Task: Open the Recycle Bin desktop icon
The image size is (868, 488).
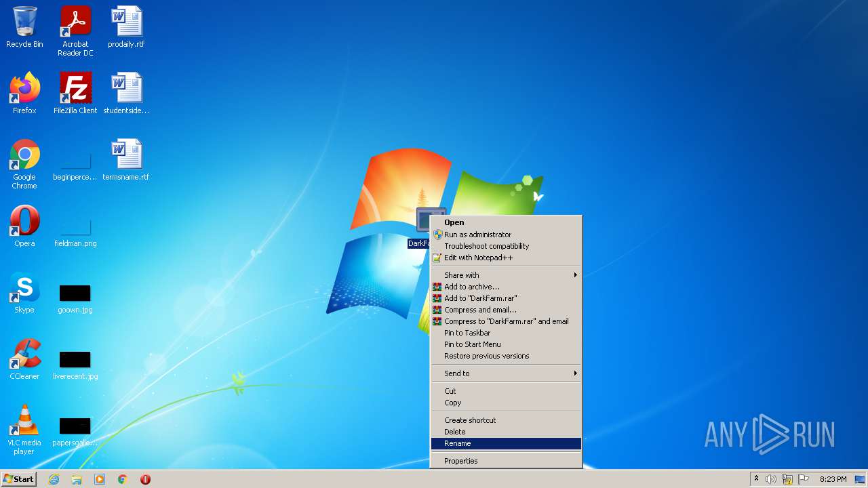Action: tap(24, 27)
